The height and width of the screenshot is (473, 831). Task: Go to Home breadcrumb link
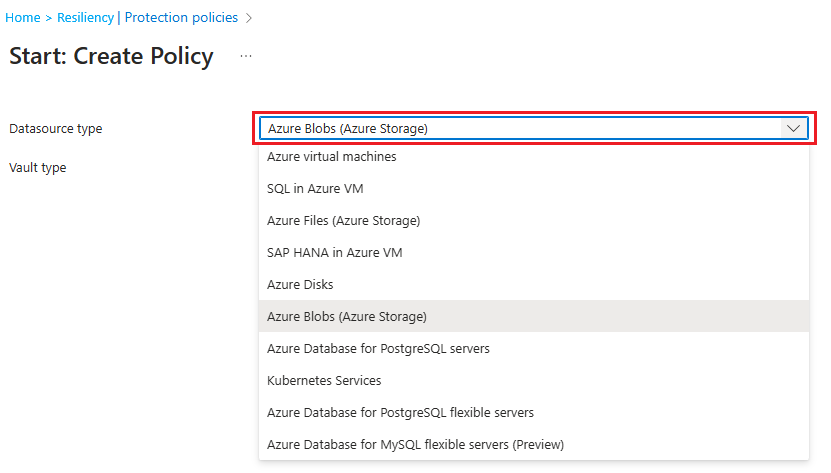pyautogui.click(x=23, y=18)
